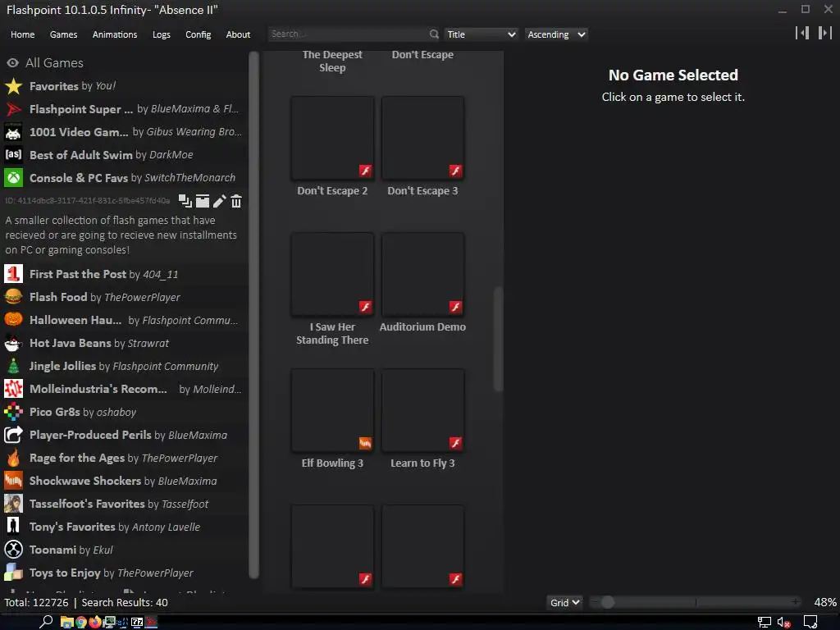Click the Windows taskbar search magnifier

pos(46,622)
